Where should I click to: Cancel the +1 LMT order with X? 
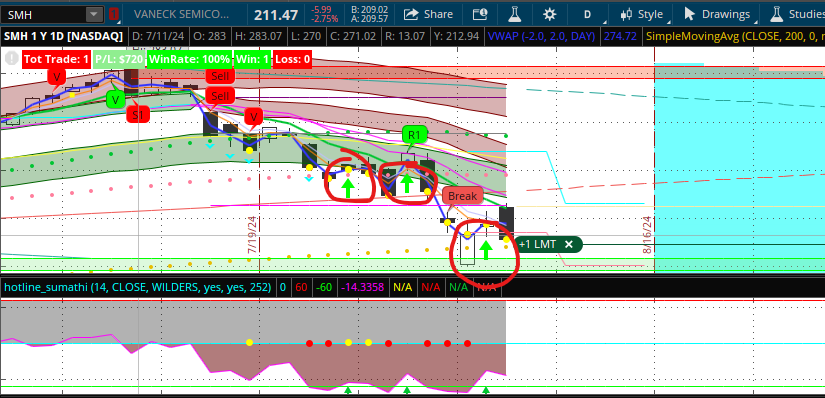click(x=568, y=244)
